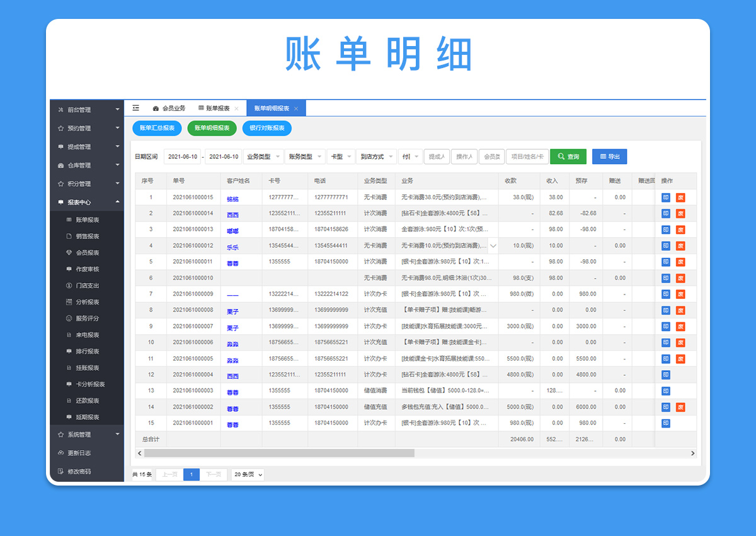Open the 20条/页 page size dropdown
Screen dimensions: 756x536
(x=248, y=474)
